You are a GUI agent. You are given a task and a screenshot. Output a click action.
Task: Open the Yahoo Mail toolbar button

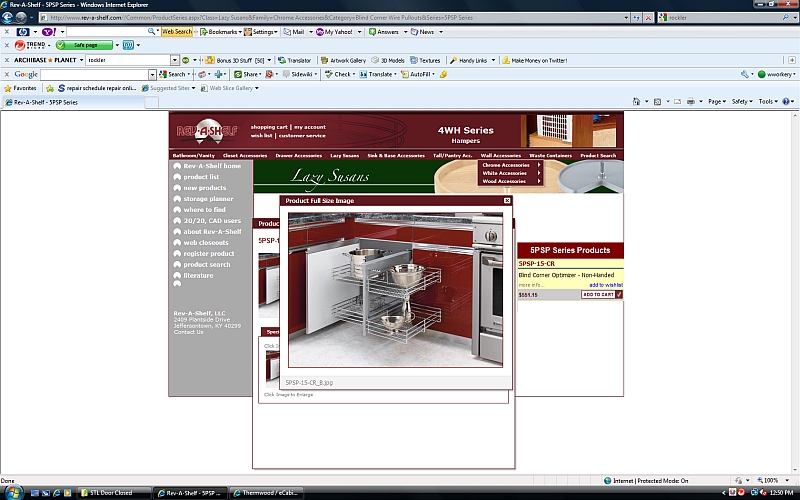point(294,32)
